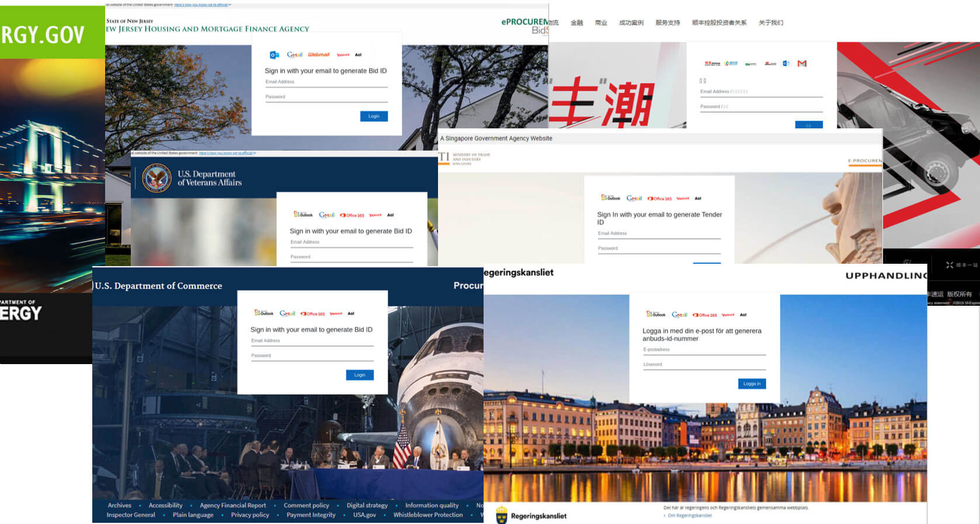Click Regeringskansliet crest logo in footer

[x=502, y=515]
